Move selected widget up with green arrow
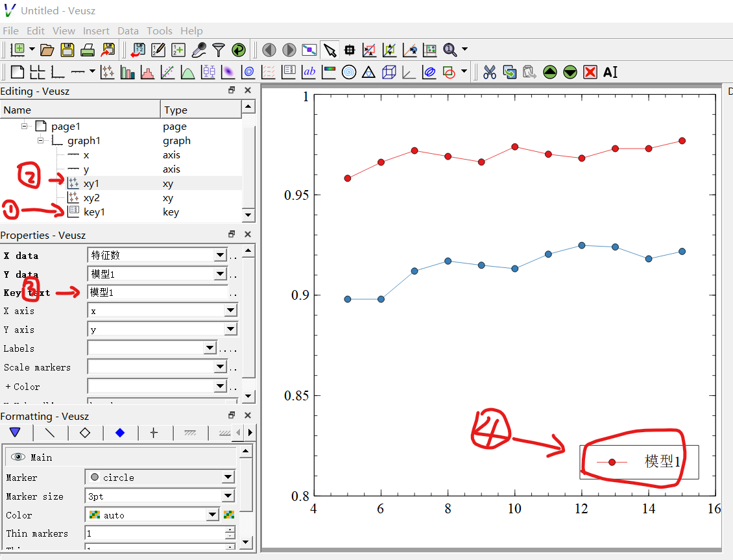 pyautogui.click(x=550, y=72)
